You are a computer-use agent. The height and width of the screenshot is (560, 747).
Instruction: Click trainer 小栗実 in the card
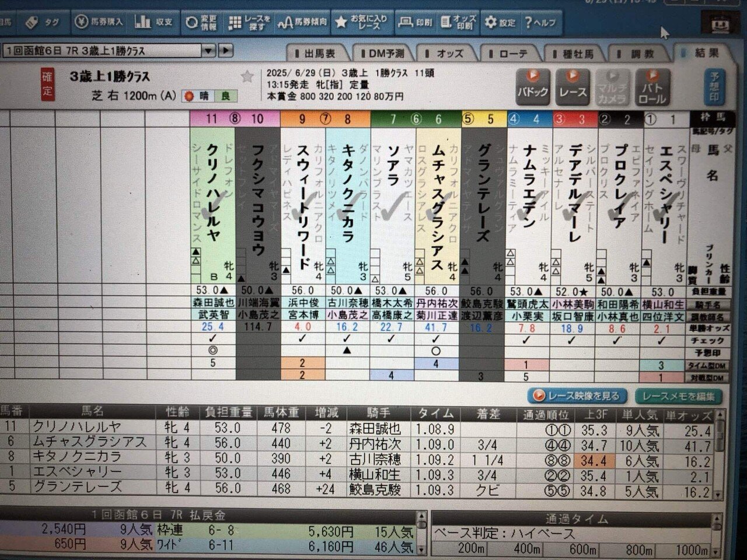[526, 316]
